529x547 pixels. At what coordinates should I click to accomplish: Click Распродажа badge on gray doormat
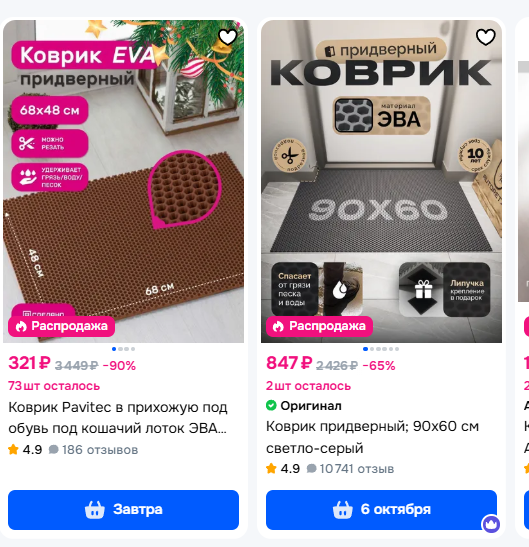coord(319,326)
